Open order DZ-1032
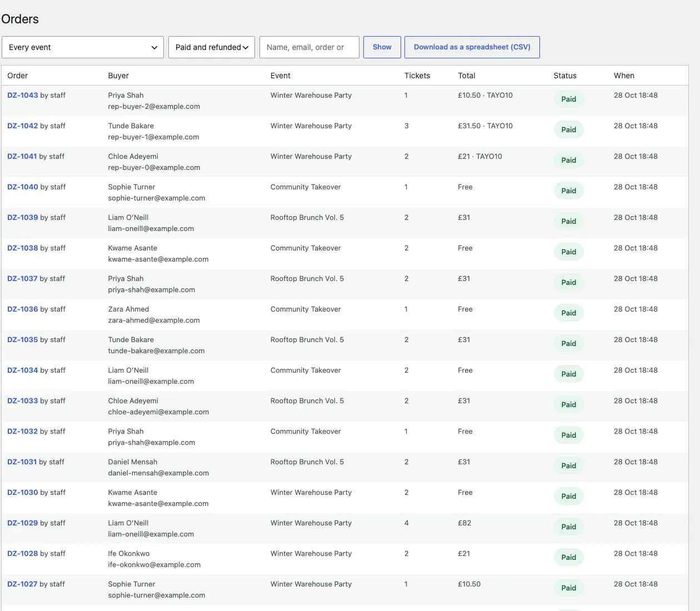 (23, 432)
